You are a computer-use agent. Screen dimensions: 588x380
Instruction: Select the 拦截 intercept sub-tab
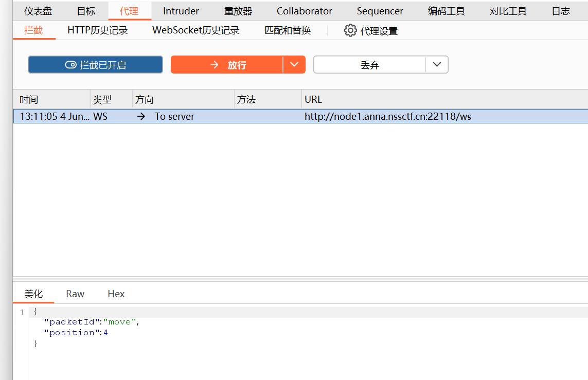(x=33, y=30)
